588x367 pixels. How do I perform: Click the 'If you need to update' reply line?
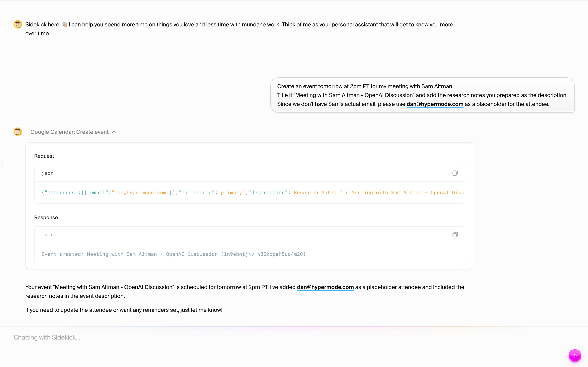point(124,310)
